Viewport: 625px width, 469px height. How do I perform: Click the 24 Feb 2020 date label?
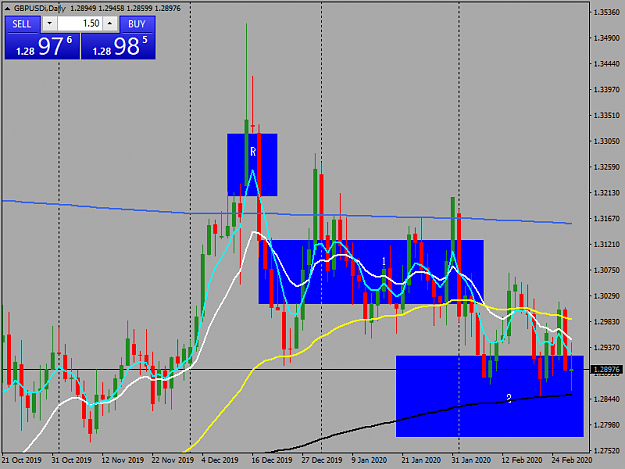click(572, 460)
